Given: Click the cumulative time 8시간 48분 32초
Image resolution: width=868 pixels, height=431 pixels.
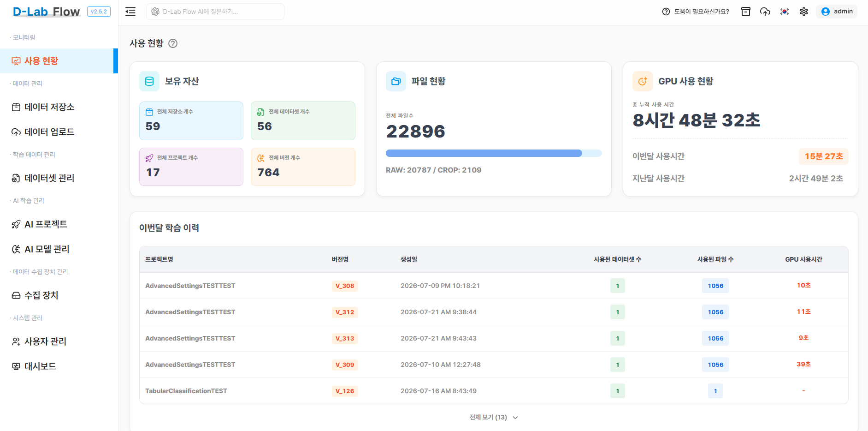Looking at the screenshot, I should 697,120.
